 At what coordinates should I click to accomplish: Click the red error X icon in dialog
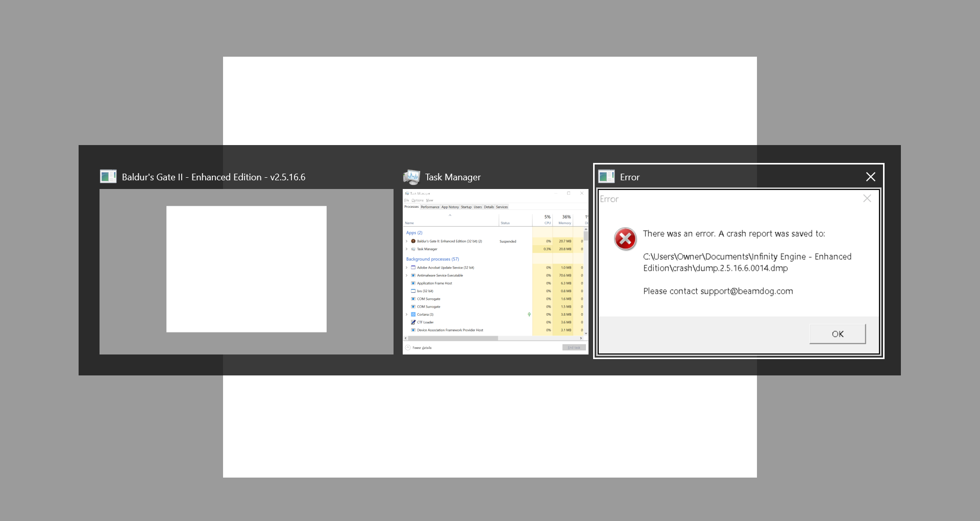tap(625, 239)
